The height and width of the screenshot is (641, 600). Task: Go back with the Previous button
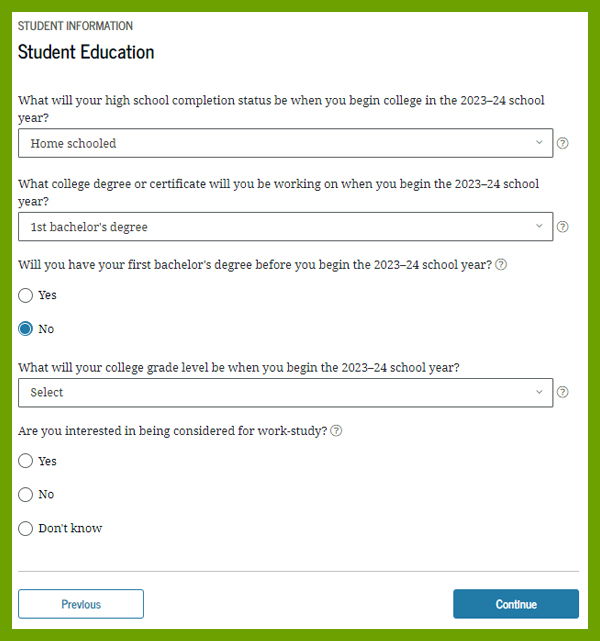click(81, 604)
